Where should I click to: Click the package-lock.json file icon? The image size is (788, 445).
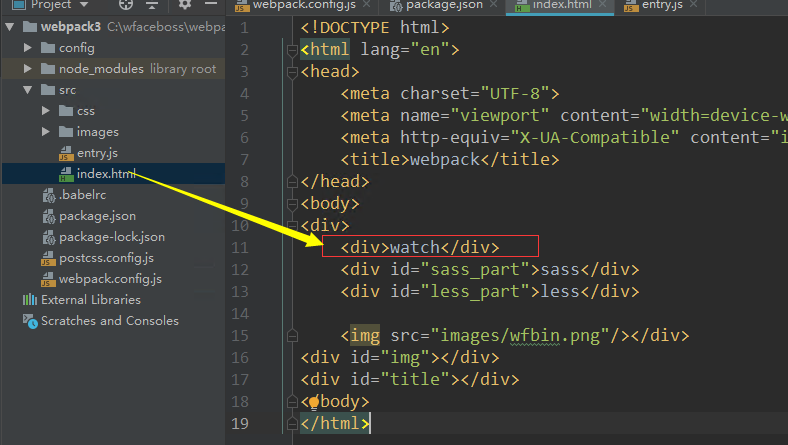click(49, 237)
